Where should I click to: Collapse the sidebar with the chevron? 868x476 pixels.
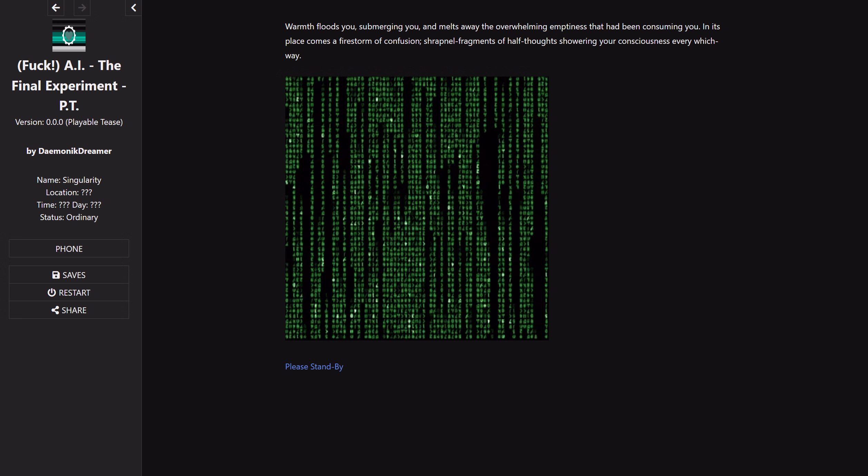coord(134,8)
